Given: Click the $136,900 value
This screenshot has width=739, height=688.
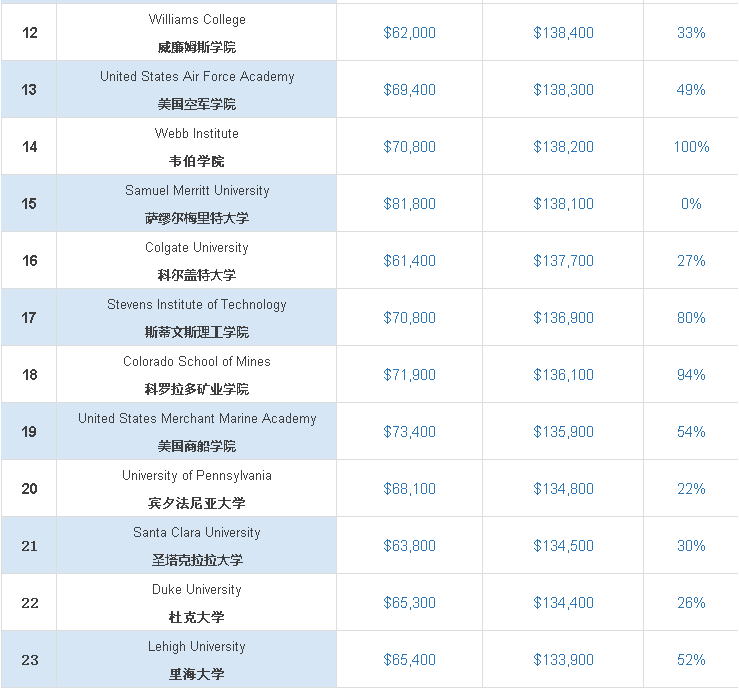Looking at the screenshot, I should pyautogui.click(x=563, y=318).
